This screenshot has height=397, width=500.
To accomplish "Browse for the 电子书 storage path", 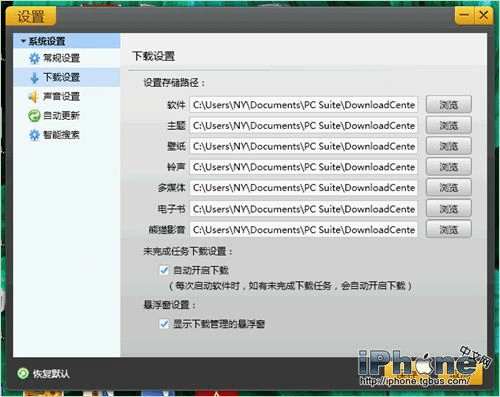I will pos(449,209).
